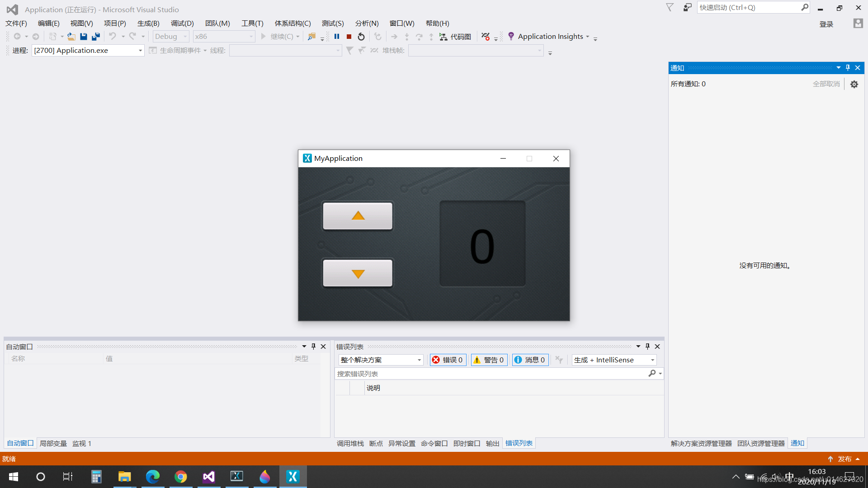Open notification settings gear icon
Viewport: 868px width, 488px height.
854,84
